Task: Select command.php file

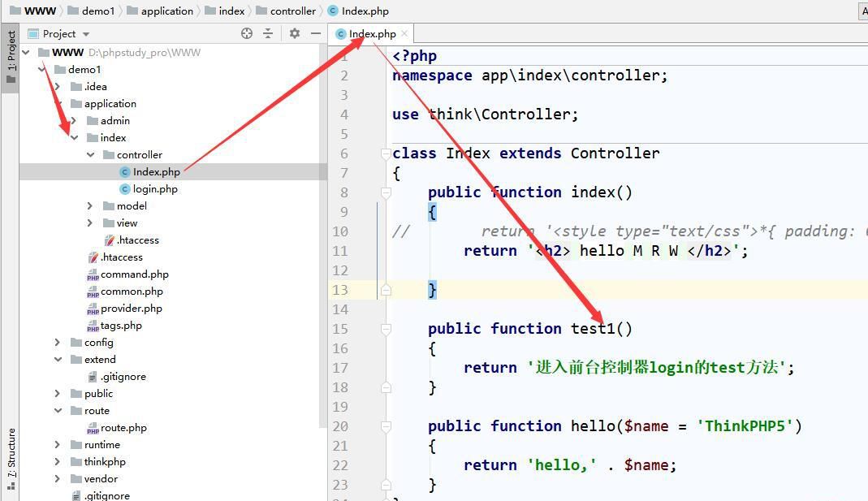Action: point(134,274)
